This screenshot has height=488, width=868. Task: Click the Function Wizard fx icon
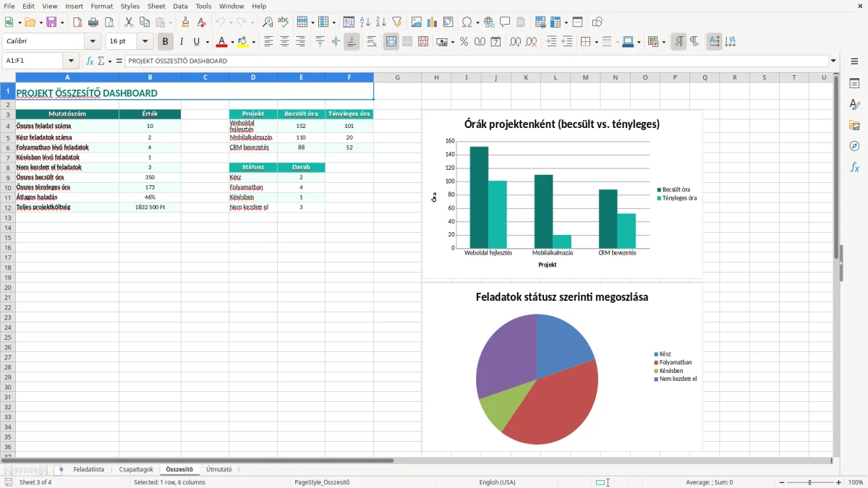90,61
